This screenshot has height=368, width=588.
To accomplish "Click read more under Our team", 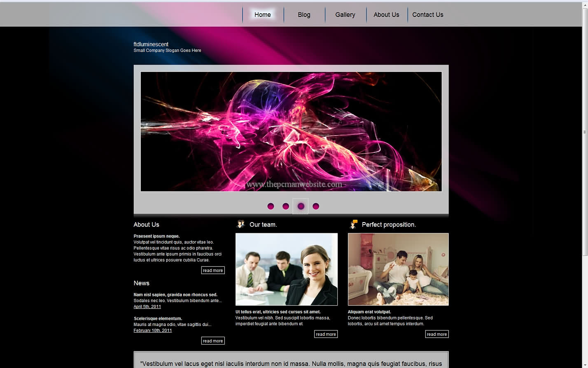I will (x=326, y=334).
